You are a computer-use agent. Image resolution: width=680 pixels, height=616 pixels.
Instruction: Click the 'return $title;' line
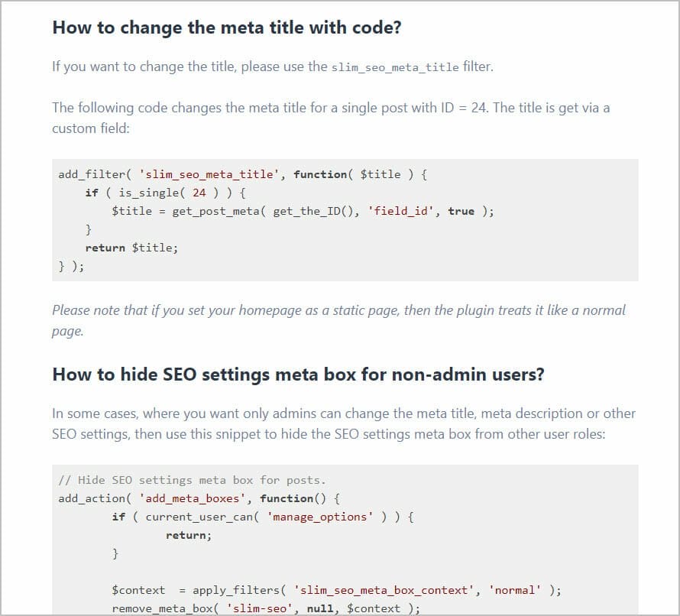point(132,248)
